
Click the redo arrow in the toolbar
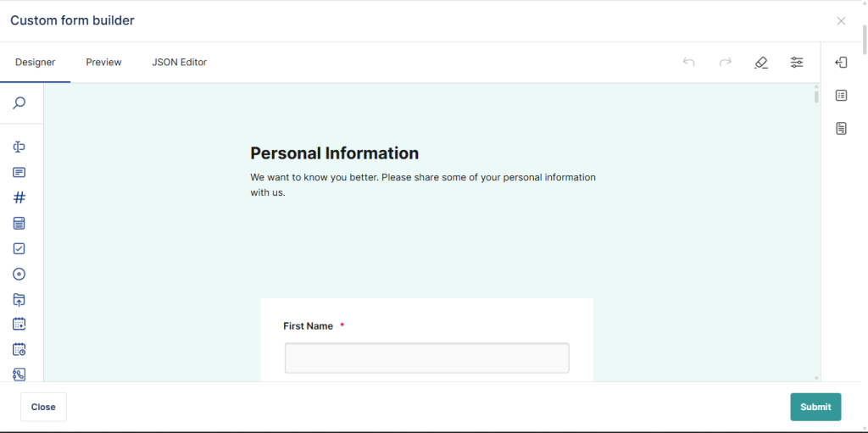pyautogui.click(x=725, y=62)
